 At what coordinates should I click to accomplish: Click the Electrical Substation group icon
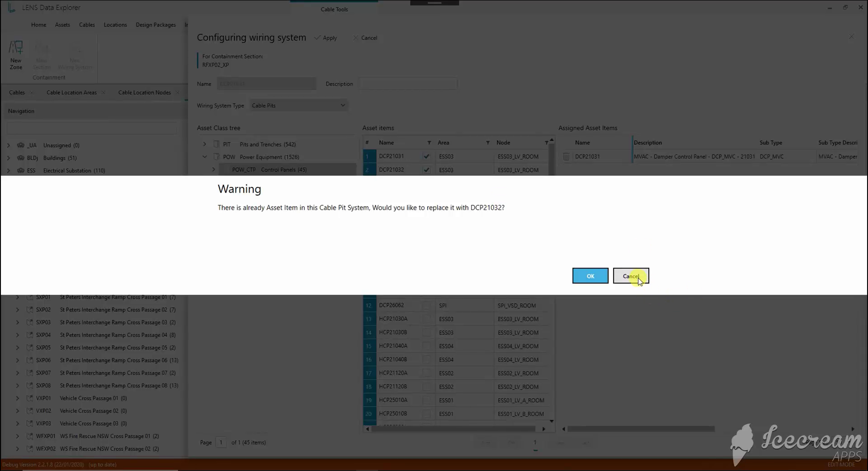click(x=21, y=170)
